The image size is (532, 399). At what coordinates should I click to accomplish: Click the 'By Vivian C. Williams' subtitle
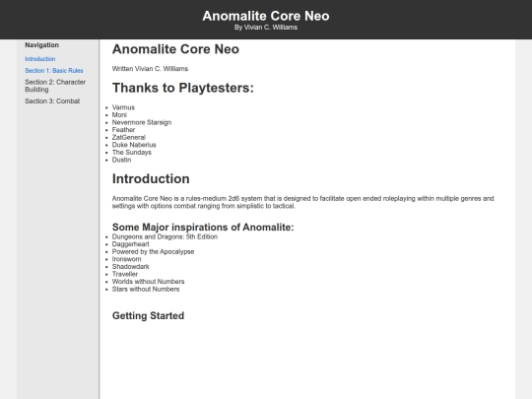(x=266, y=28)
